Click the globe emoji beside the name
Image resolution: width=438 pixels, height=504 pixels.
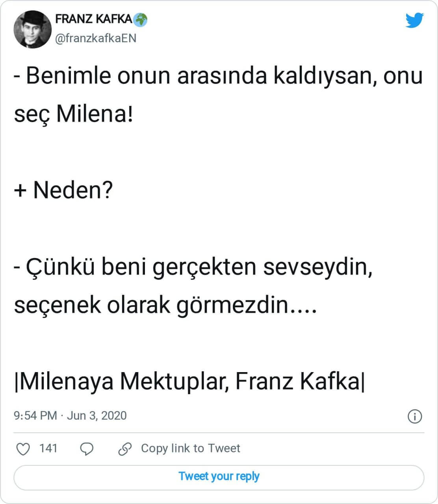(141, 19)
